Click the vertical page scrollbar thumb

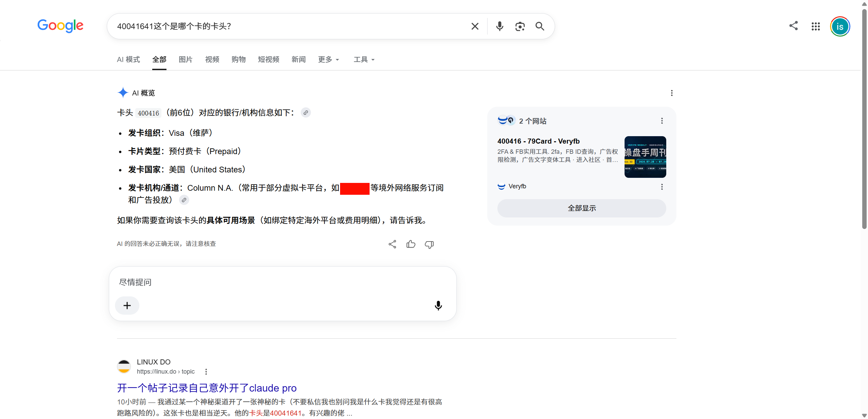pyautogui.click(x=864, y=119)
